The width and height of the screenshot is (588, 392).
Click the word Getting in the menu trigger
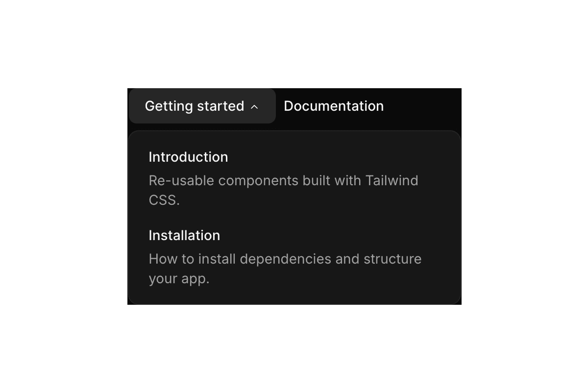pos(168,106)
